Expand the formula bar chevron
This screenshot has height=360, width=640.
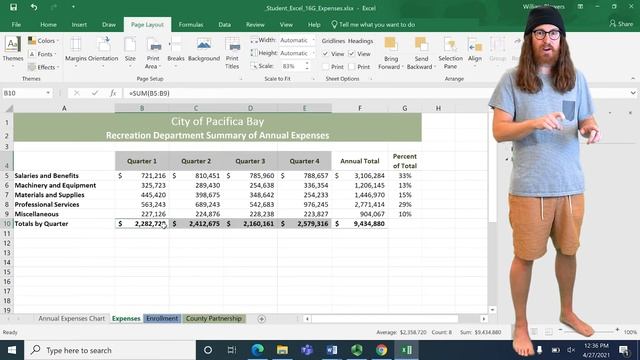(633, 93)
